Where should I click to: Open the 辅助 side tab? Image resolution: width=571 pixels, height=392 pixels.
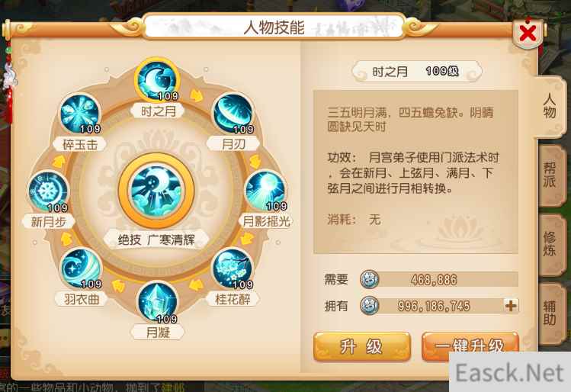tap(550, 312)
